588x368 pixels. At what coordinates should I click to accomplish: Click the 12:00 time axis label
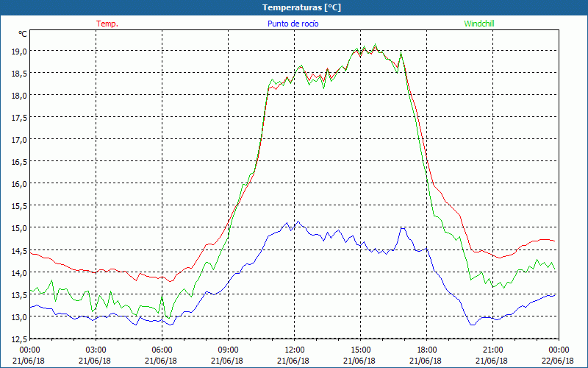pyautogui.click(x=295, y=350)
